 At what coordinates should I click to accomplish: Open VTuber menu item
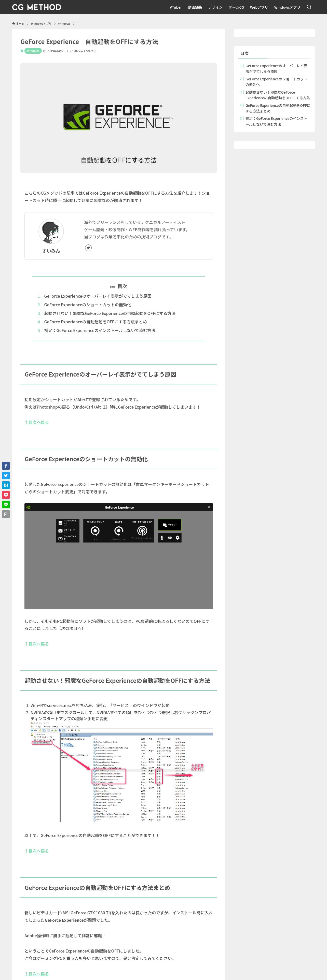[x=175, y=7]
